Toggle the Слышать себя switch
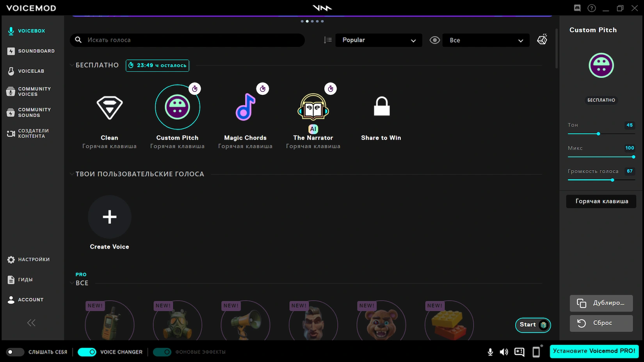The width and height of the screenshot is (644, 362). coord(15,352)
